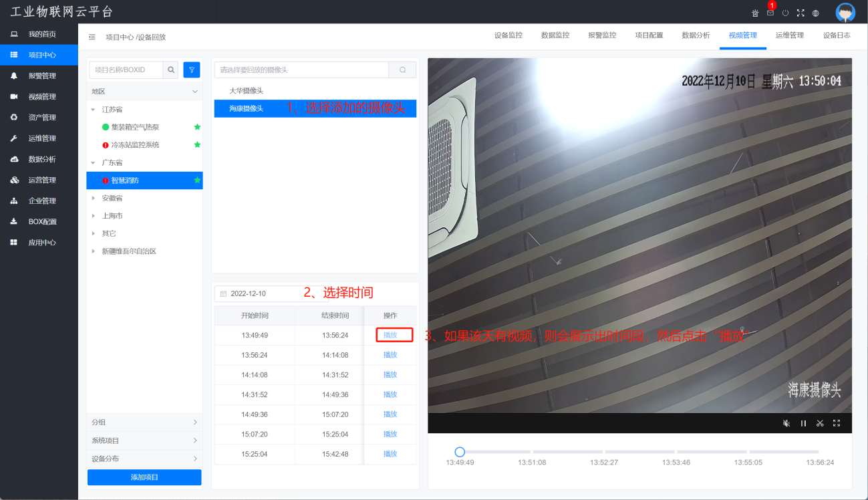Click the globe language icon
Image resolution: width=868 pixels, height=500 pixels.
815,13
